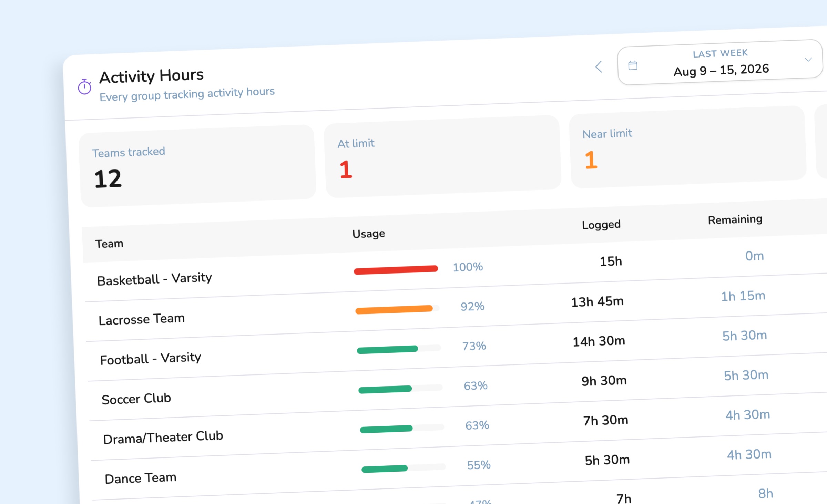Sort by the Usage column header

pyautogui.click(x=368, y=234)
